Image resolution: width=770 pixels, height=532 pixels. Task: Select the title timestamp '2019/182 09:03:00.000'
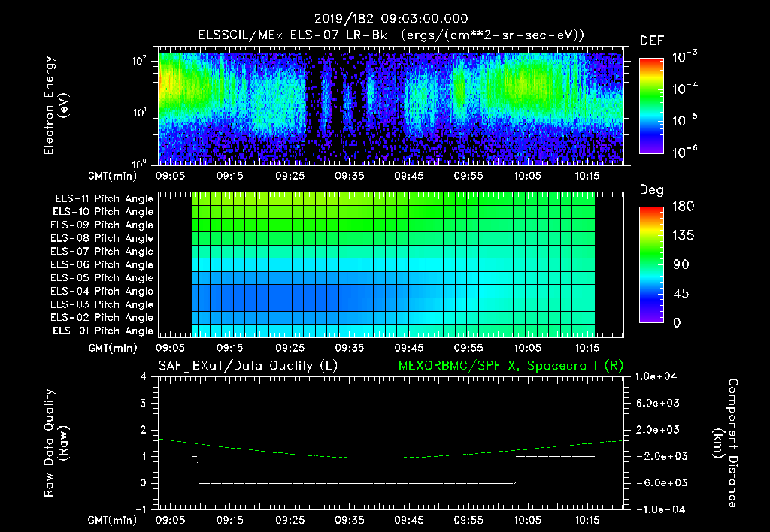[x=391, y=19]
